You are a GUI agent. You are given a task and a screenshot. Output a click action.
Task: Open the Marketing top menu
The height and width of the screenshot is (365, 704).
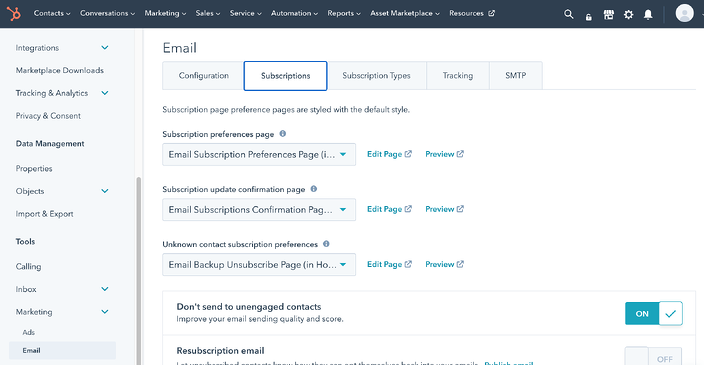tap(165, 13)
